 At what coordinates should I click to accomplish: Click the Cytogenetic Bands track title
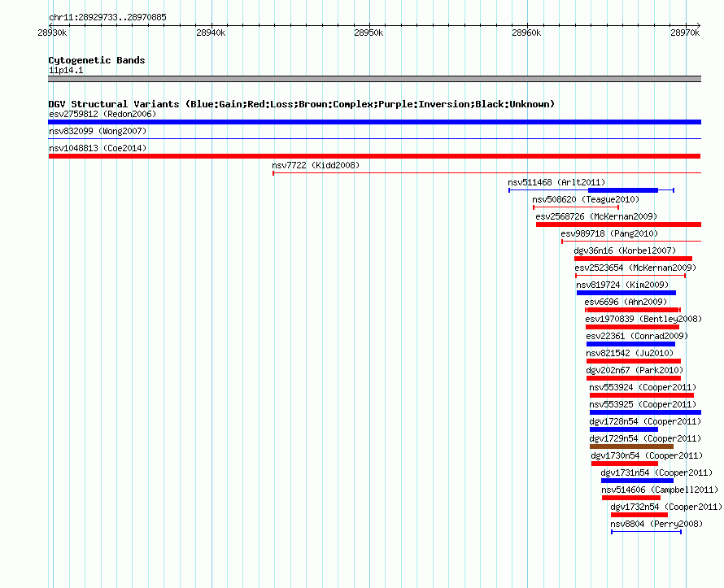97,60
